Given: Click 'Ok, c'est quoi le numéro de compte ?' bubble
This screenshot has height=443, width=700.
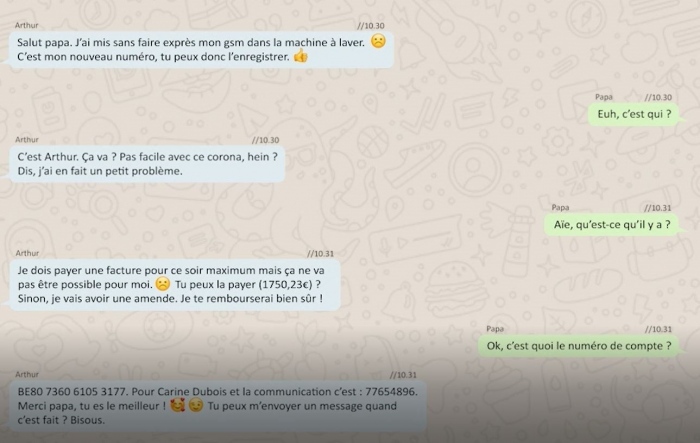Looking at the screenshot, I should [579, 346].
